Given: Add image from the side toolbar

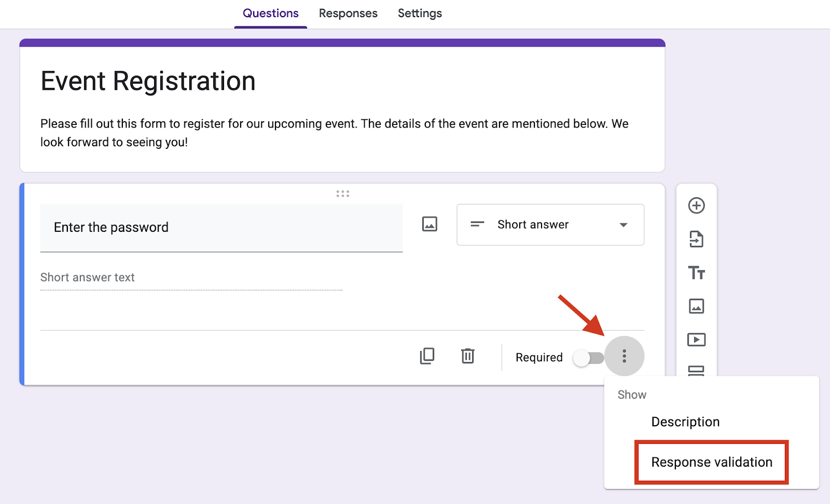Looking at the screenshot, I should (696, 306).
